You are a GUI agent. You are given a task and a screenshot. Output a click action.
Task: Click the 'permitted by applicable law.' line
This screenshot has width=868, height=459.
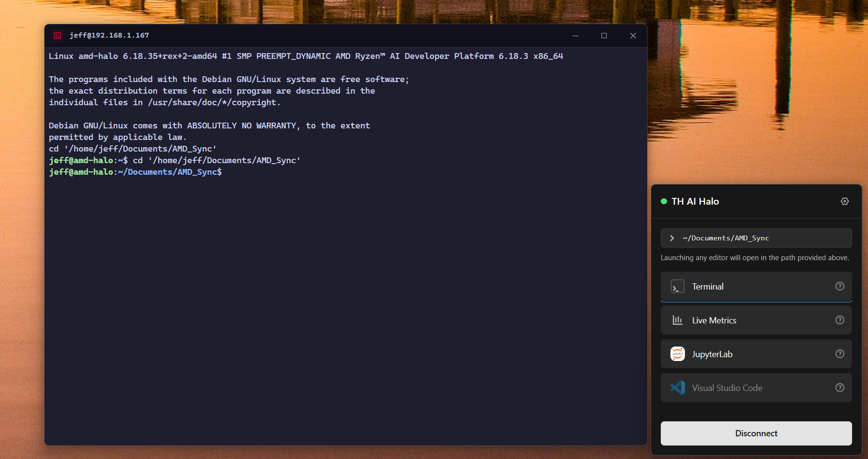117,137
